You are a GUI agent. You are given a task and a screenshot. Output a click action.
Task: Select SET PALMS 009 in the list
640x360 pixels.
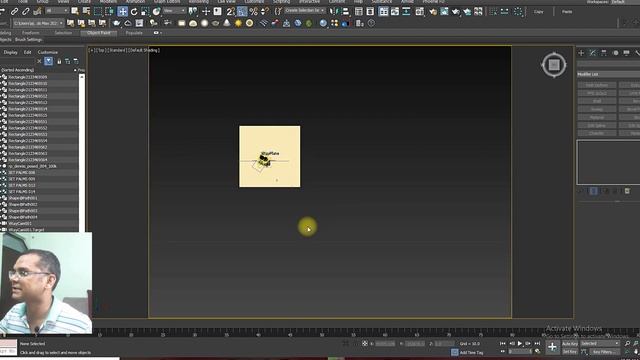[22, 179]
